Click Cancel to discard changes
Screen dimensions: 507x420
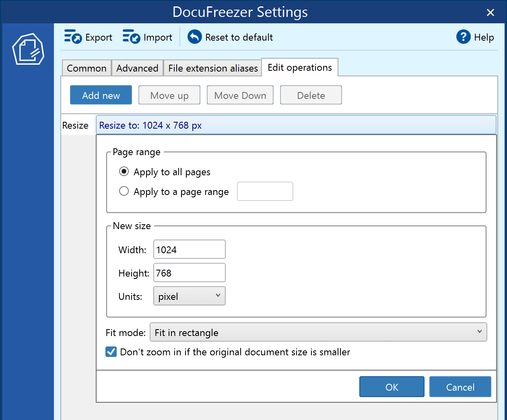[x=460, y=387]
